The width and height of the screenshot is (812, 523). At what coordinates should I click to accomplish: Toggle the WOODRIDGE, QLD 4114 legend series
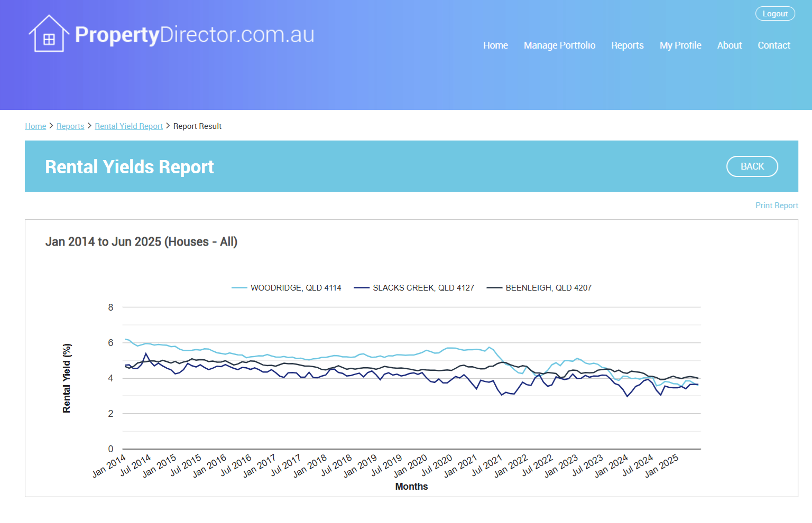tap(287, 288)
